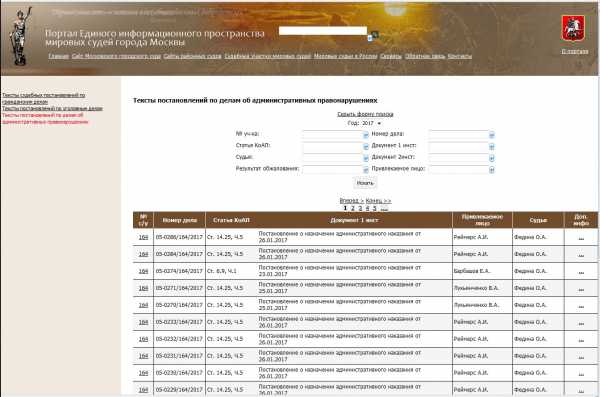Open the Год 2017 year dropdown
This screenshot has height=397, width=600.
point(372,123)
